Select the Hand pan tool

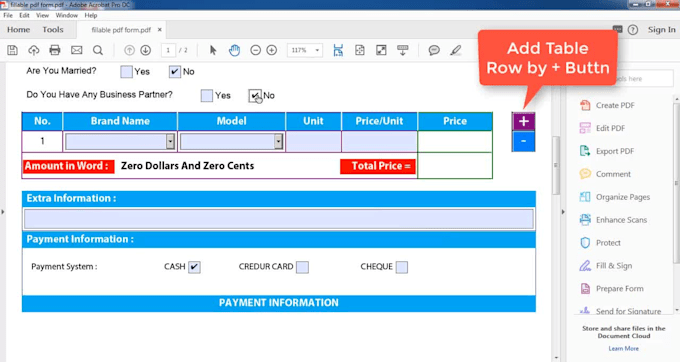tap(234, 50)
